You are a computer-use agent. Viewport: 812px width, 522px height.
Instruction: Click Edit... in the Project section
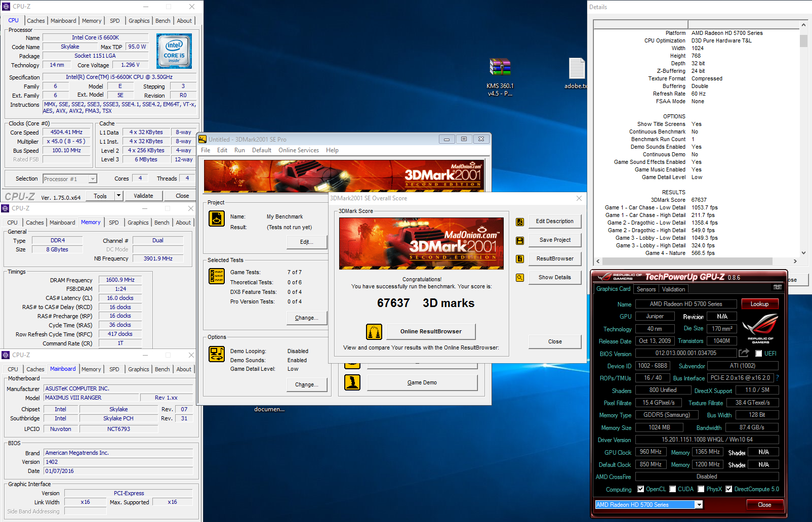pos(307,242)
